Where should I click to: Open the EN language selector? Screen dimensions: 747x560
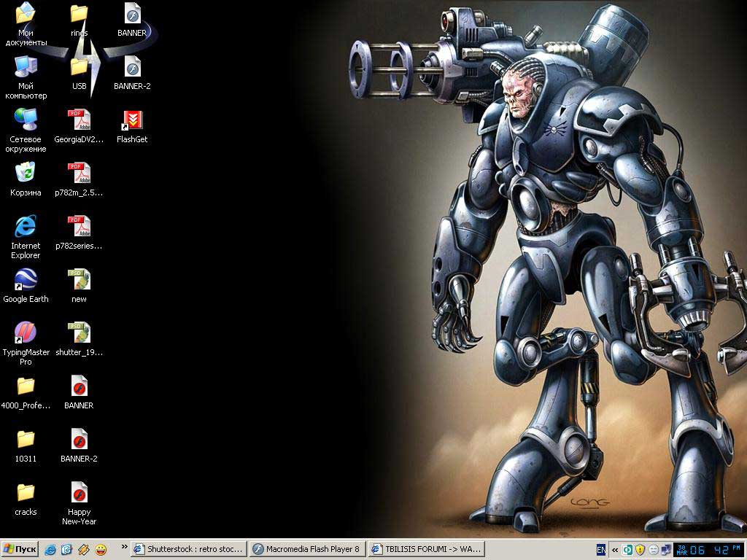coord(601,550)
